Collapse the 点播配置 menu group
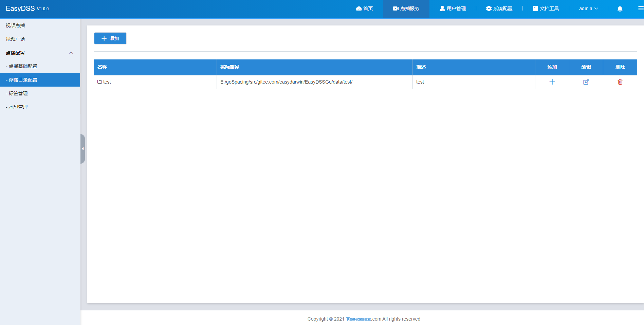Screen dimensions: 644x325 pyautogui.click(x=40, y=53)
